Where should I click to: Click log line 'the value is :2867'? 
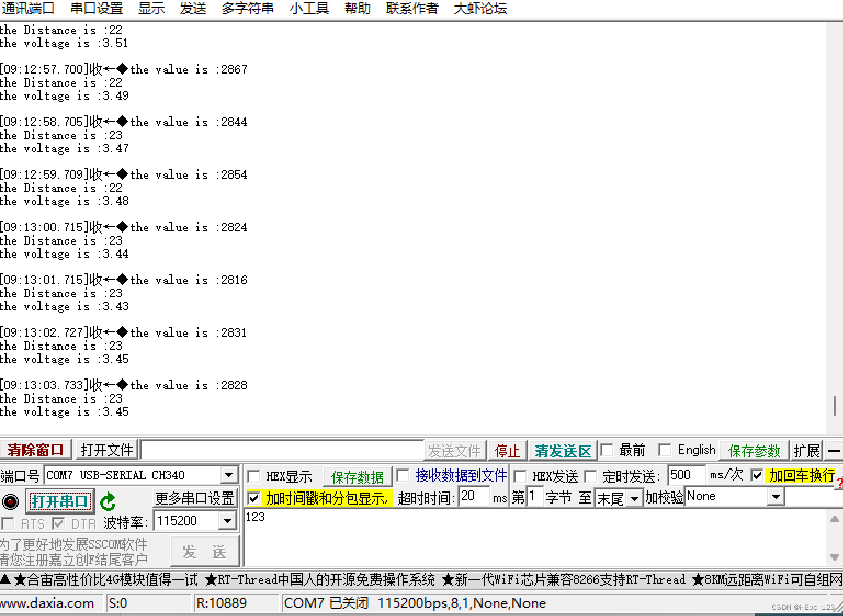(189, 70)
